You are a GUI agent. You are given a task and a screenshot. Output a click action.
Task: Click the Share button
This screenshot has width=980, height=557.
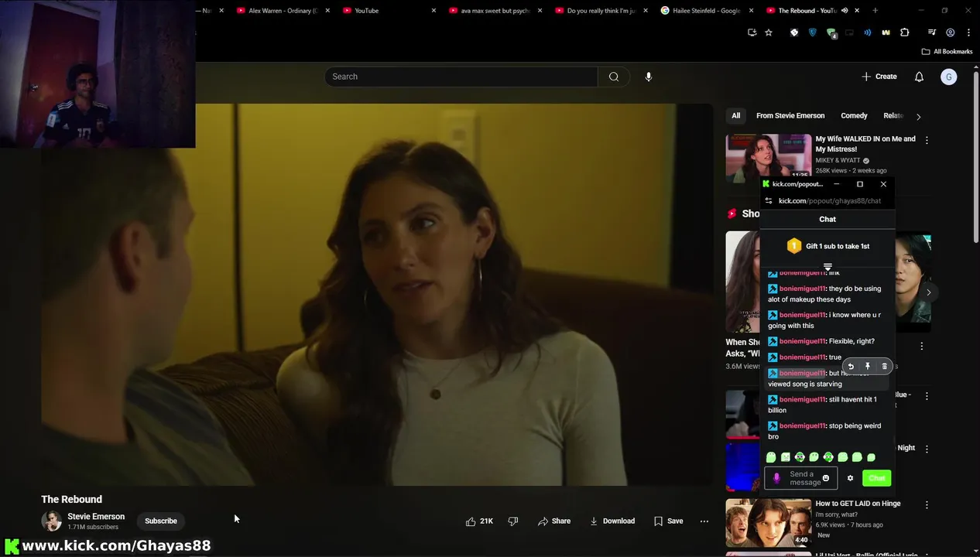554,521
